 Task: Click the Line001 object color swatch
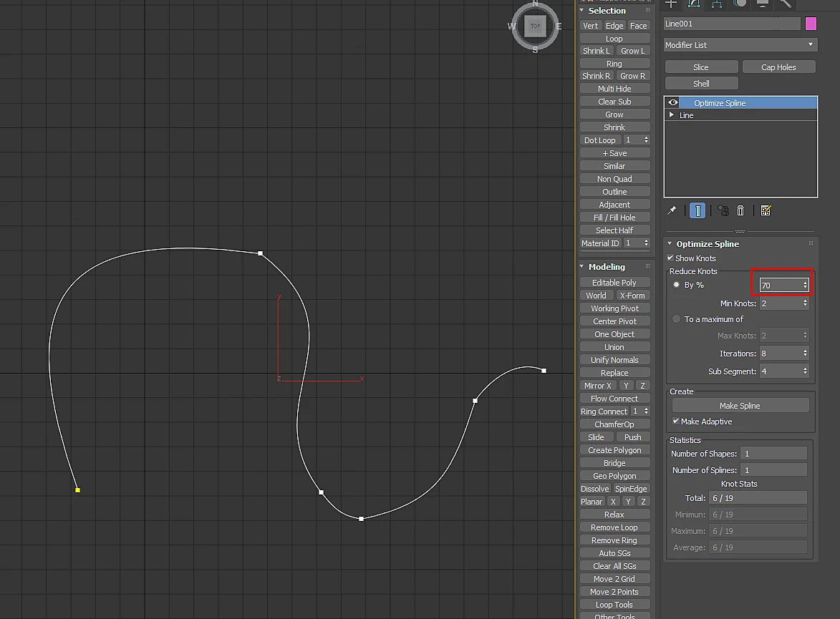(x=811, y=24)
